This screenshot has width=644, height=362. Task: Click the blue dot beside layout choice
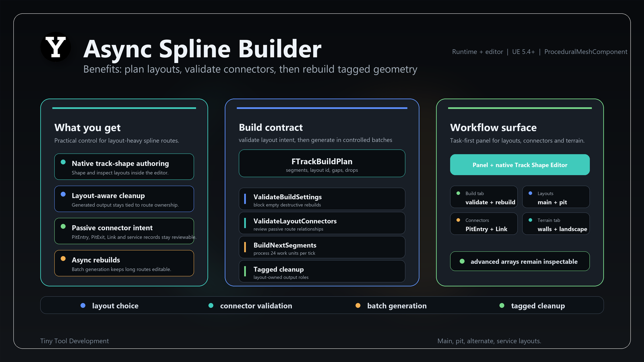coord(83,306)
